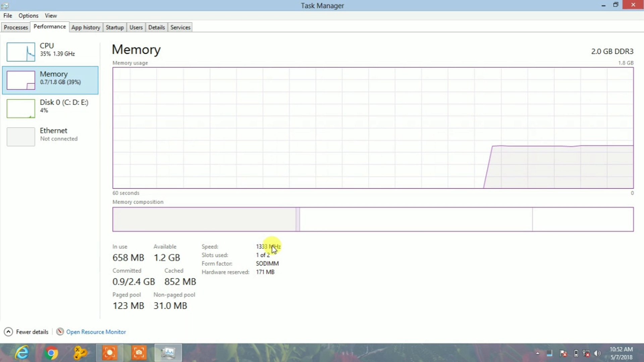Select Disk 0 in the Performance sidebar
Image resolution: width=644 pixels, height=362 pixels.
coord(50,107)
